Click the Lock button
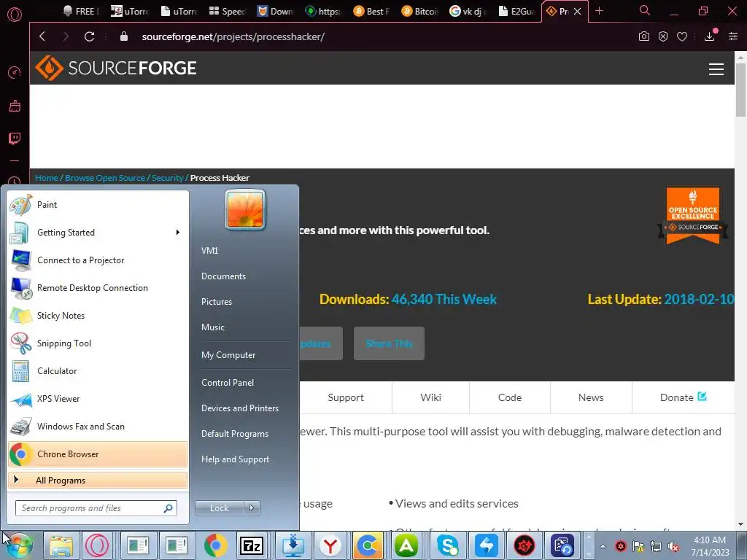Image resolution: width=747 pixels, height=560 pixels. 219,508
